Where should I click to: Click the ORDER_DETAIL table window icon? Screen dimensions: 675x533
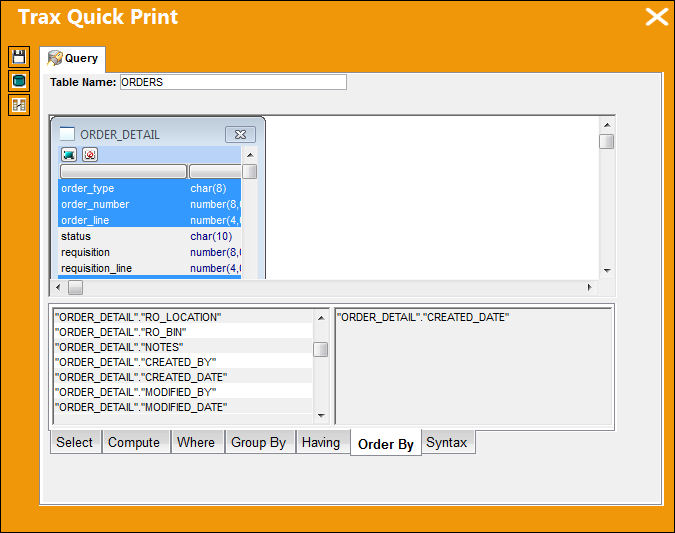67,134
